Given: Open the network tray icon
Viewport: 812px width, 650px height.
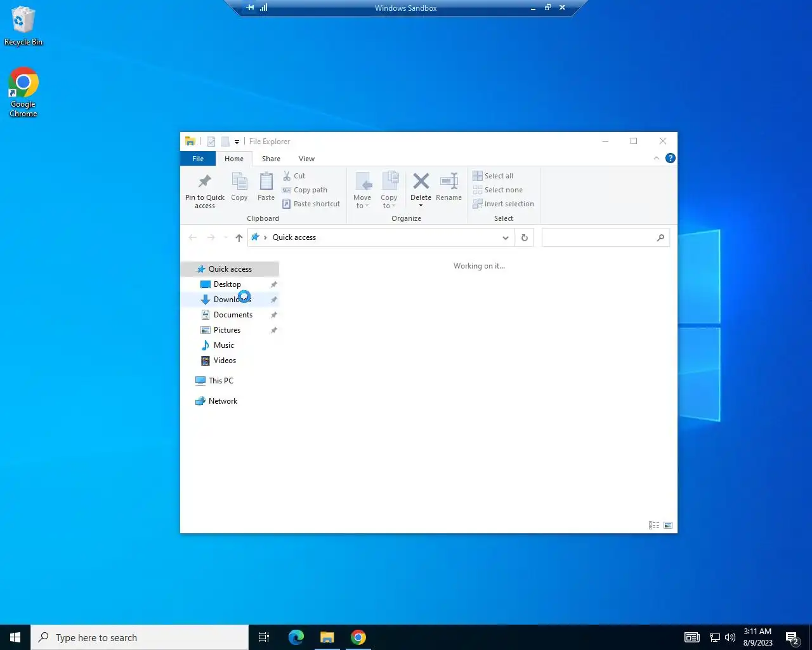Looking at the screenshot, I should [x=714, y=637].
